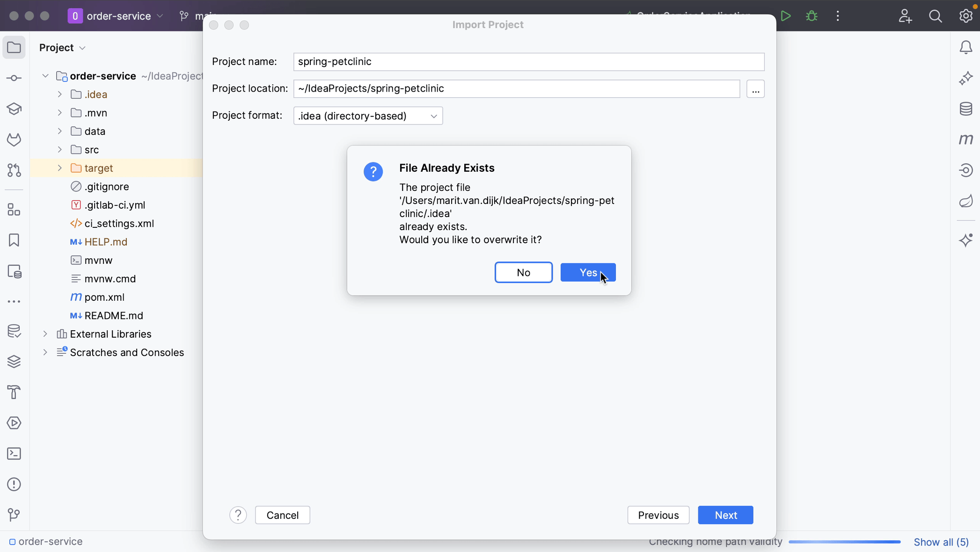Viewport: 980px width, 552px height.
Task: Open the Build tool window icon
Action: pos(15,392)
